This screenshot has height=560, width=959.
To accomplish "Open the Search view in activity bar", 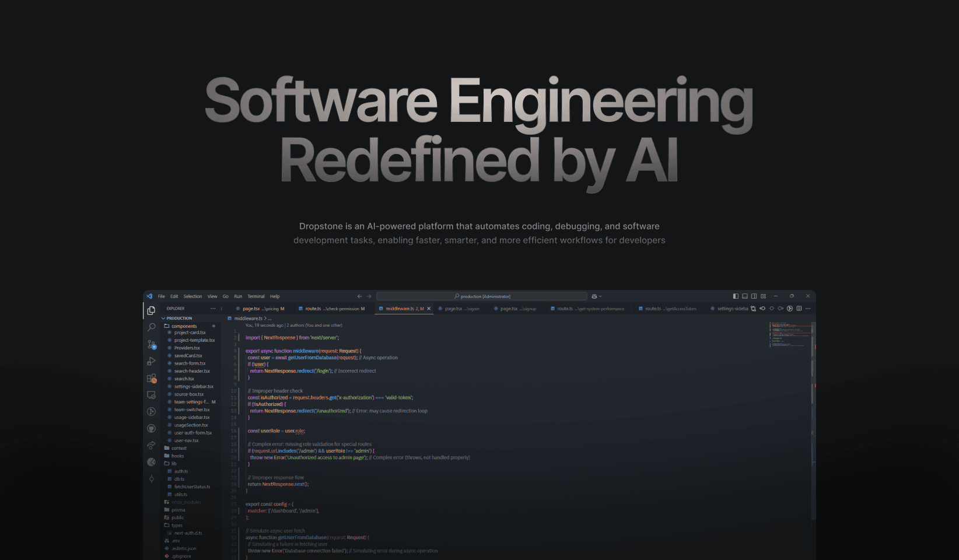I will [151, 327].
